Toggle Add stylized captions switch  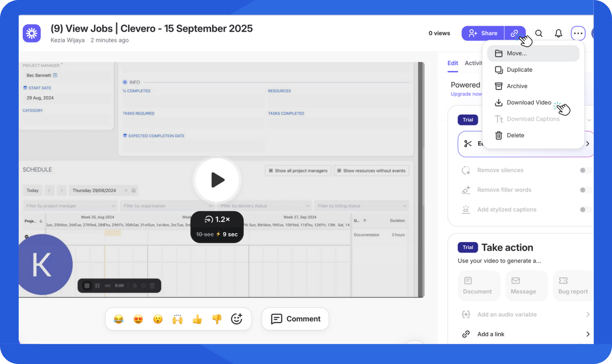coord(585,210)
